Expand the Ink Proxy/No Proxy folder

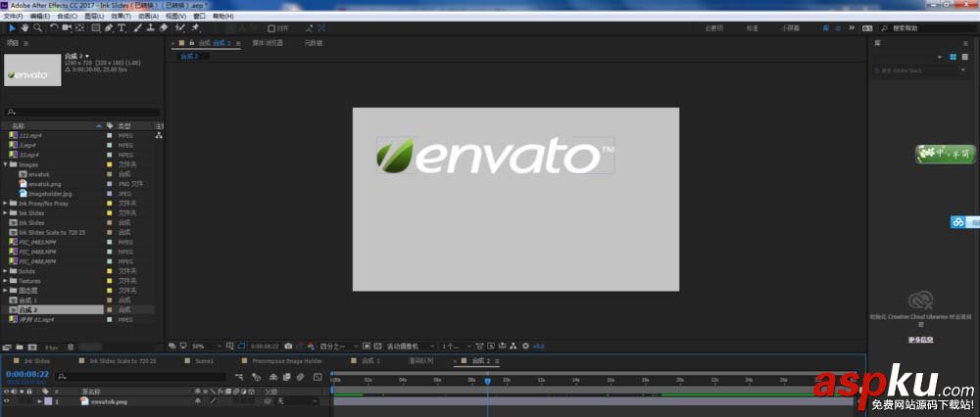click(x=6, y=204)
